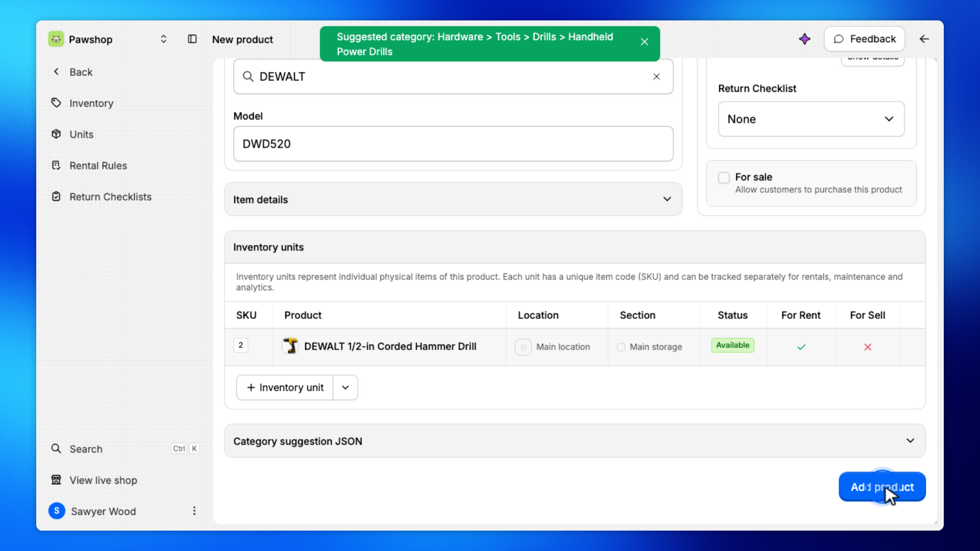
Task: Click the Add product button
Action: [882, 487]
